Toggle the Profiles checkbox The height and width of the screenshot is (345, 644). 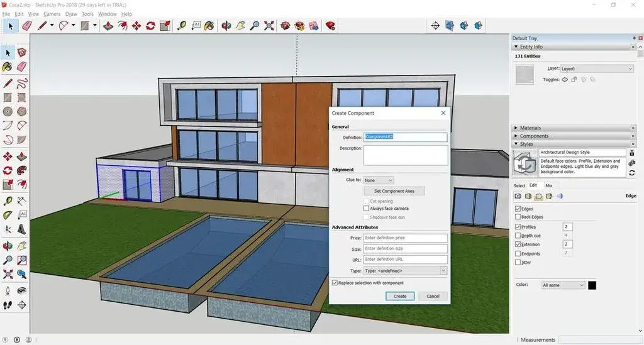518,226
